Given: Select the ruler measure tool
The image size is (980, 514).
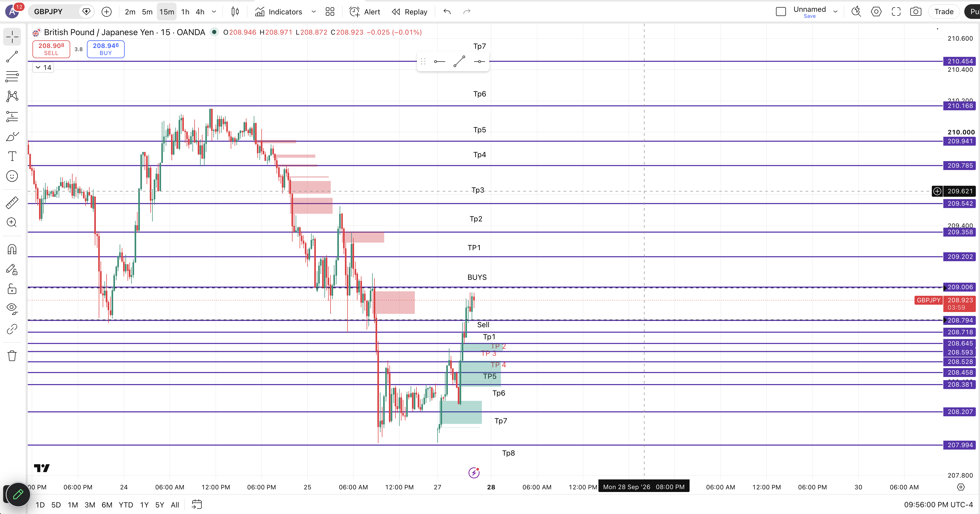Looking at the screenshot, I should click(x=12, y=203).
